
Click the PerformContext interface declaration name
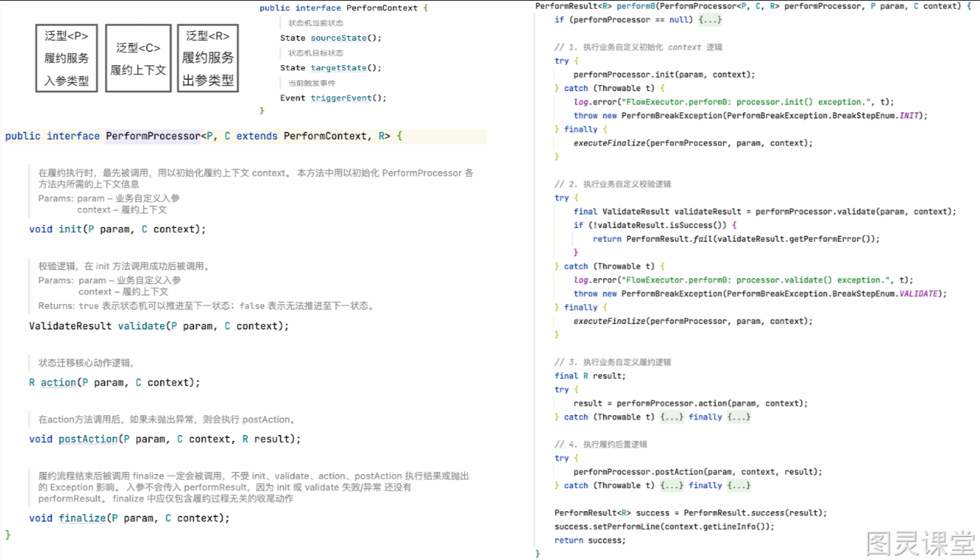coord(382,8)
